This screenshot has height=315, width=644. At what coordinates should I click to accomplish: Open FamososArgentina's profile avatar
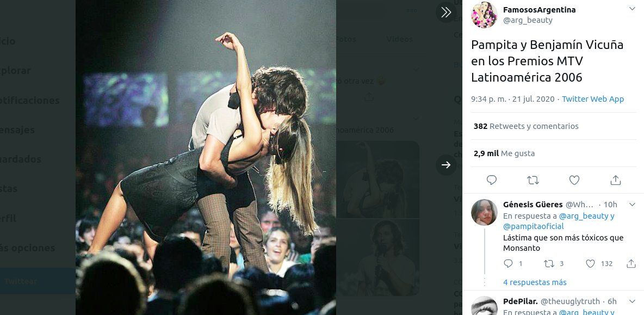tap(484, 15)
